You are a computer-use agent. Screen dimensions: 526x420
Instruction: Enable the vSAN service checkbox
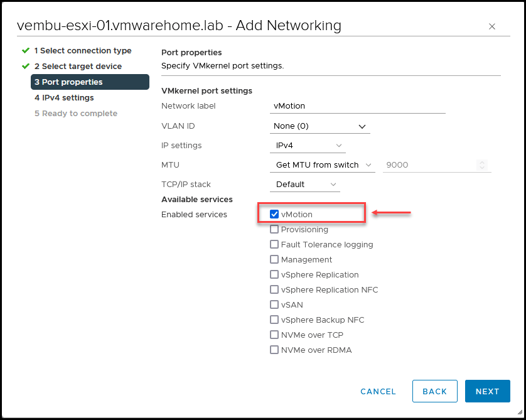pyautogui.click(x=274, y=304)
